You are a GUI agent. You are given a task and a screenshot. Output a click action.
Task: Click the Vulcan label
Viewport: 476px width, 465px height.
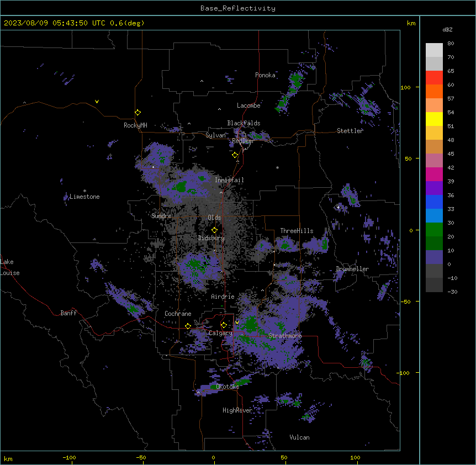(299, 437)
